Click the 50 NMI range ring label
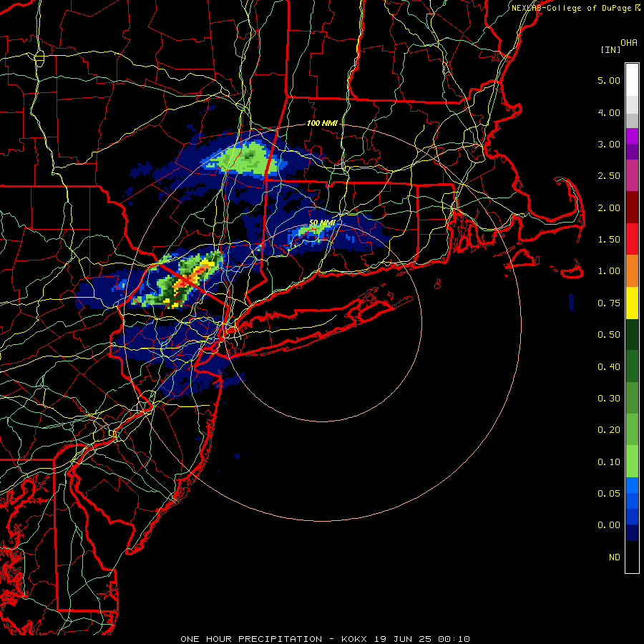 323,223
